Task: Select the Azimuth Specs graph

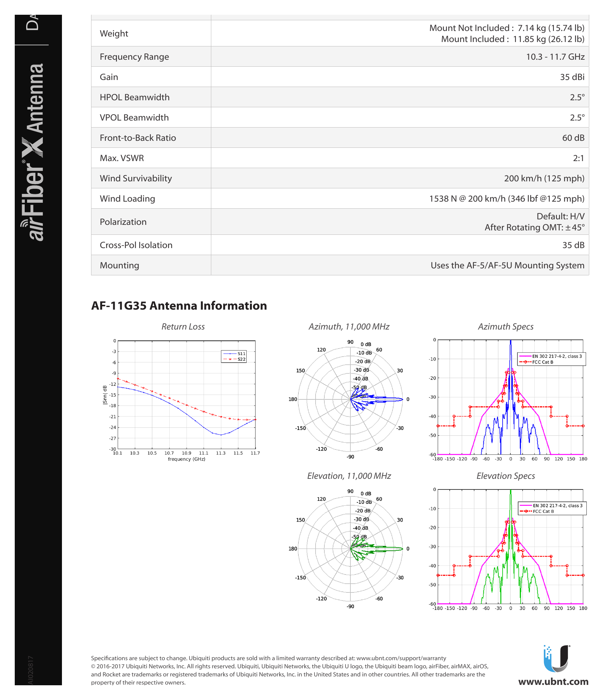Action: pos(508,400)
